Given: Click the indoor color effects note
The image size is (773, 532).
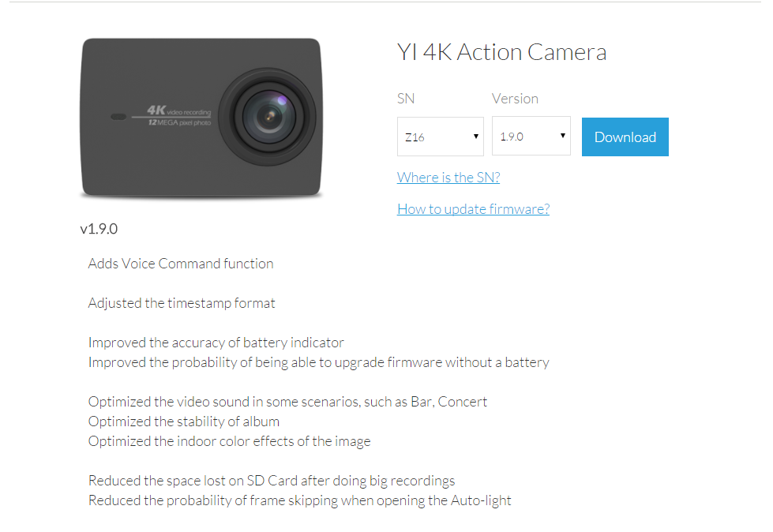Looking at the screenshot, I should point(229,441).
